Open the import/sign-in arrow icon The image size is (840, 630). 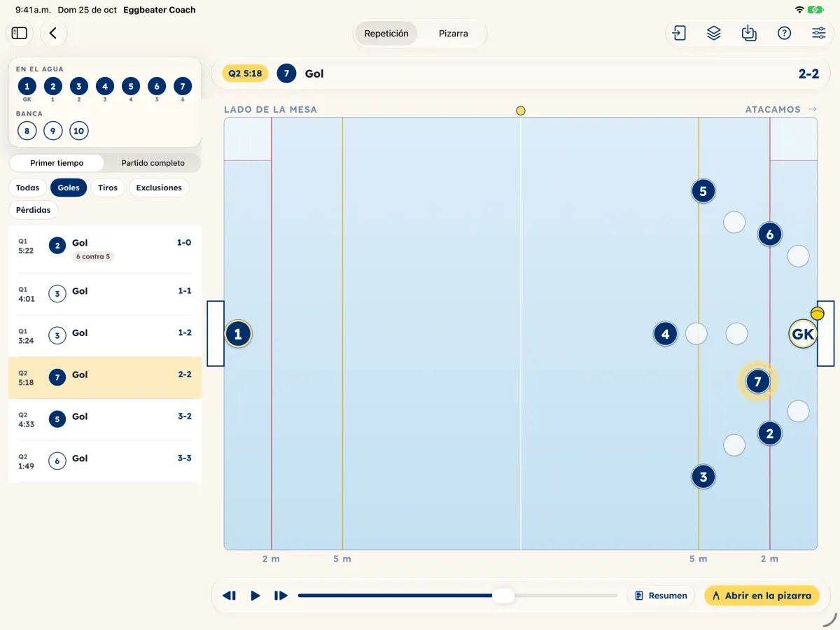(679, 33)
